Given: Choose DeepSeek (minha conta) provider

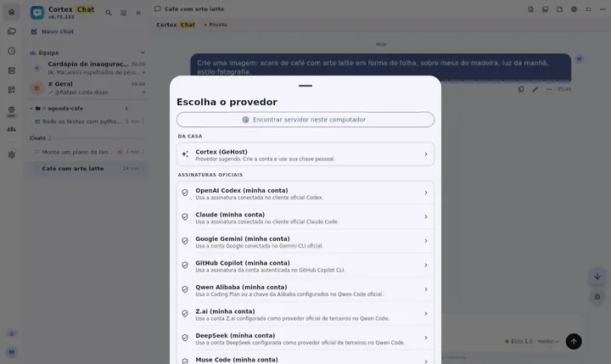Looking at the screenshot, I should pos(305,339).
